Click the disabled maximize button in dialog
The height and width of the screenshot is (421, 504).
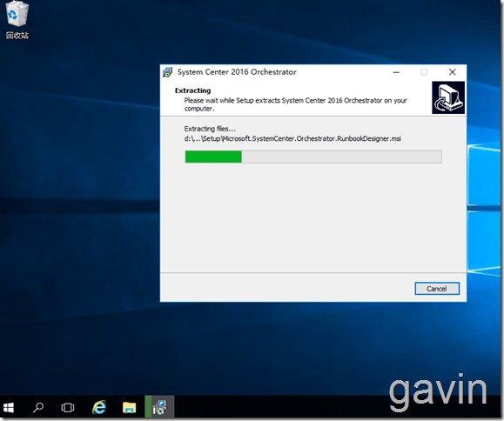click(x=424, y=72)
